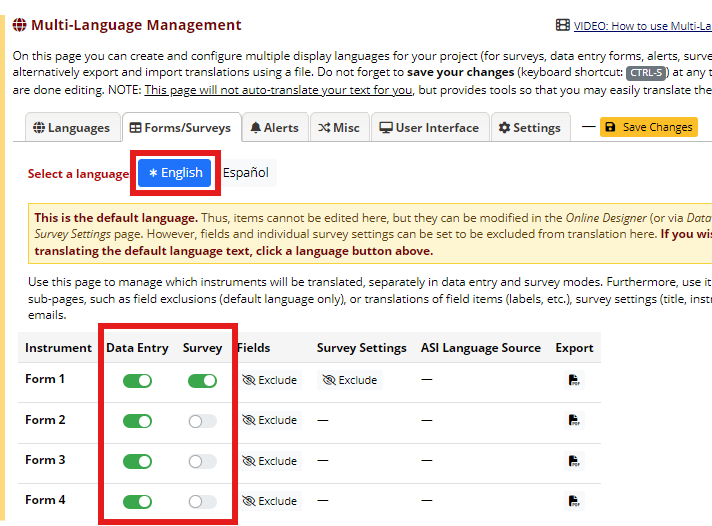
Task: Click the globe icon next to the page title
Action: (20, 25)
